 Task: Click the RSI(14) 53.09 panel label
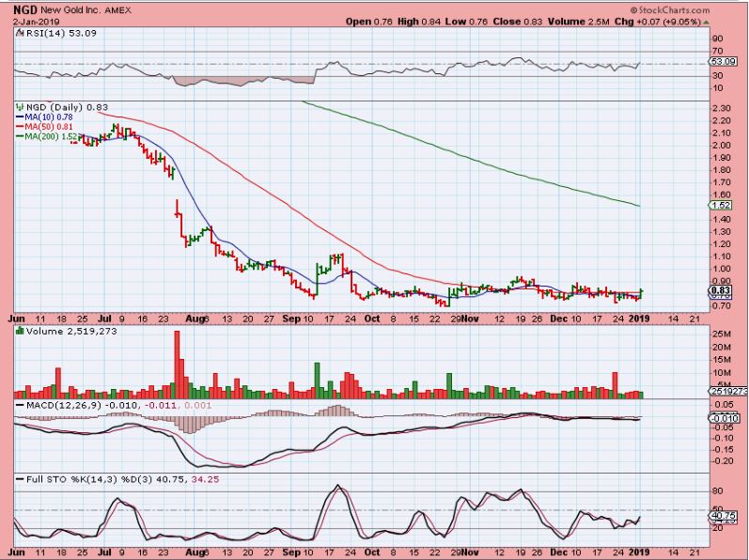(x=61, y=34)
